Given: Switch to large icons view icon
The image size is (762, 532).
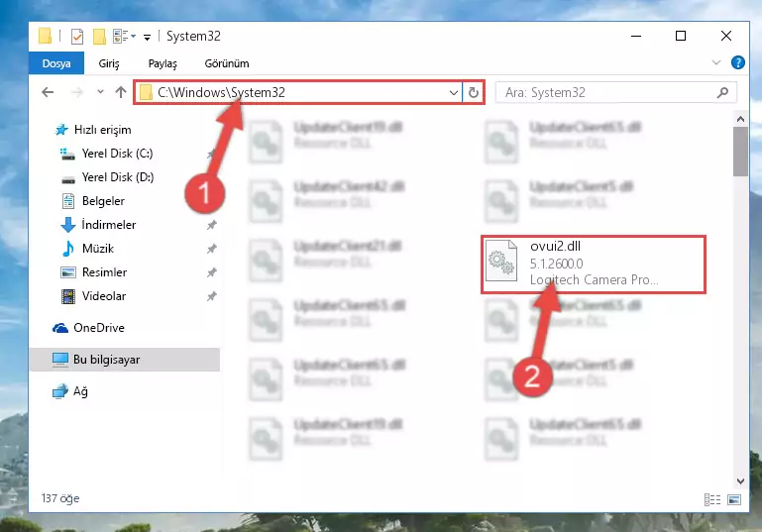Looking at the screenshot, I should pos(734,499).
